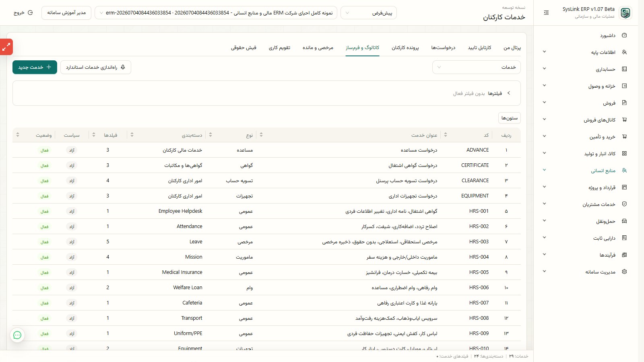Click the red fullscreen expand icon
644x362 pixels.
click(6, 47)
